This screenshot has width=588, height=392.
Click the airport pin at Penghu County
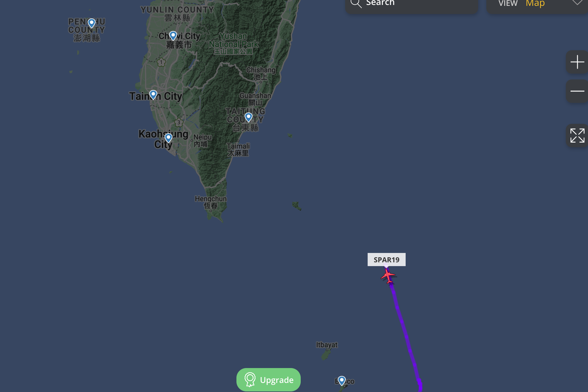(91, 23)
